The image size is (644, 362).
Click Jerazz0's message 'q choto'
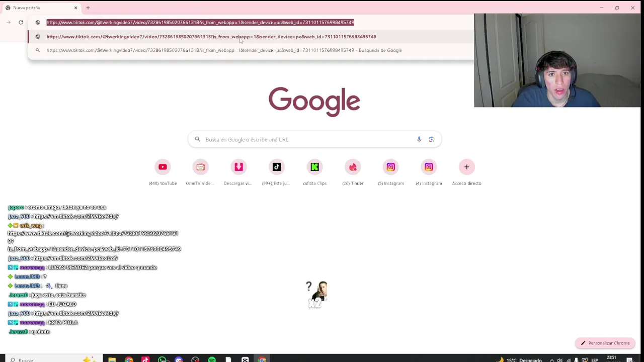(40, 332)
